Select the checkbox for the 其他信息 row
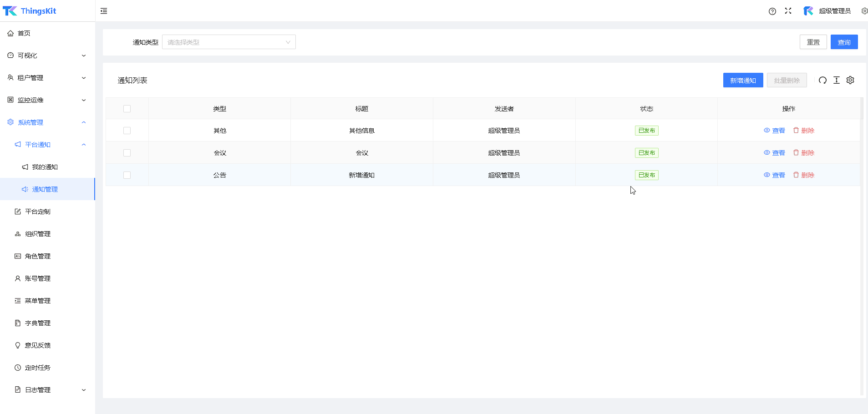 (x=127, y=131)
